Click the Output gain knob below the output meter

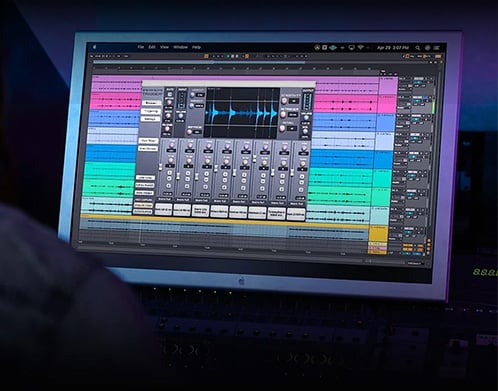[x=306, y=118]
